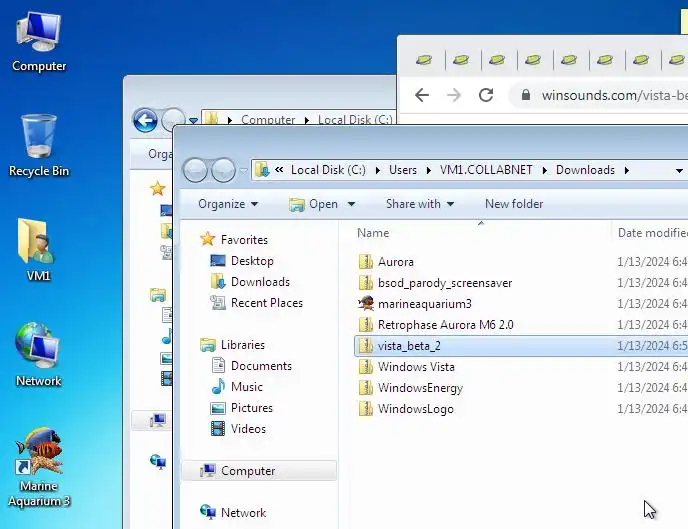Click the Downloads breadcrumb
688x529 pixels.
pyautogui.click(x=585, y=170)
